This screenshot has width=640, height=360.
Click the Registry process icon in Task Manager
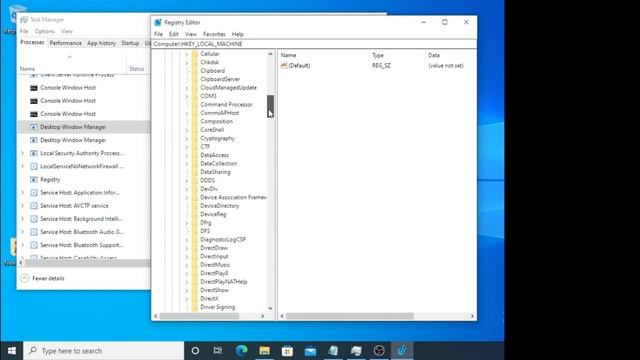pyautogui.click(x=34, y=180)
